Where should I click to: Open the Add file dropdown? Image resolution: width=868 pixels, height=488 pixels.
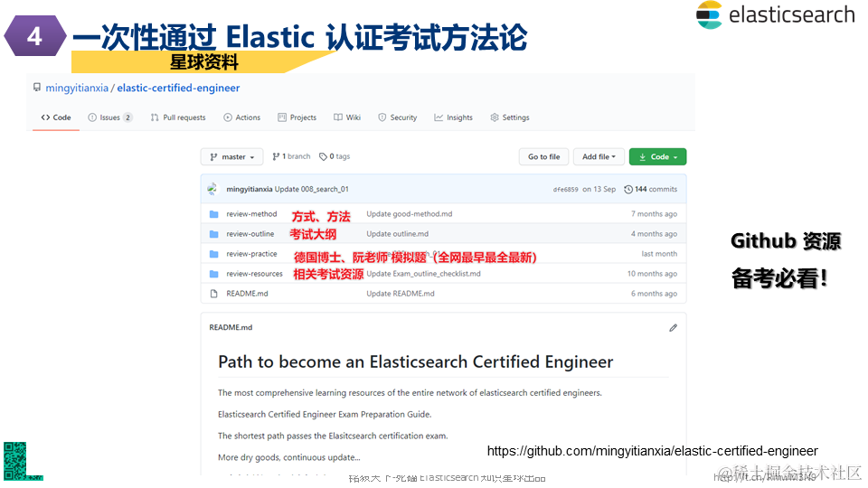(599, 156)
